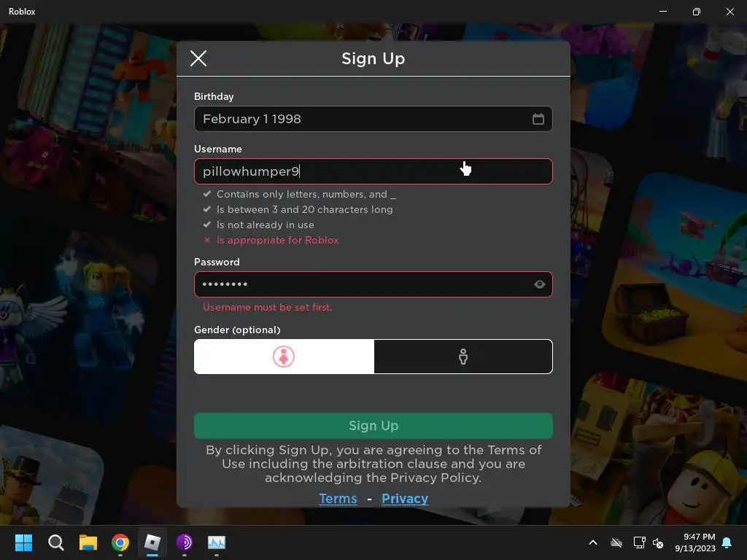Image resolution: width=747 pixels, height=560 pixels.
Task: Open the Birthday calendar picker icon
Action: [538, 119]
